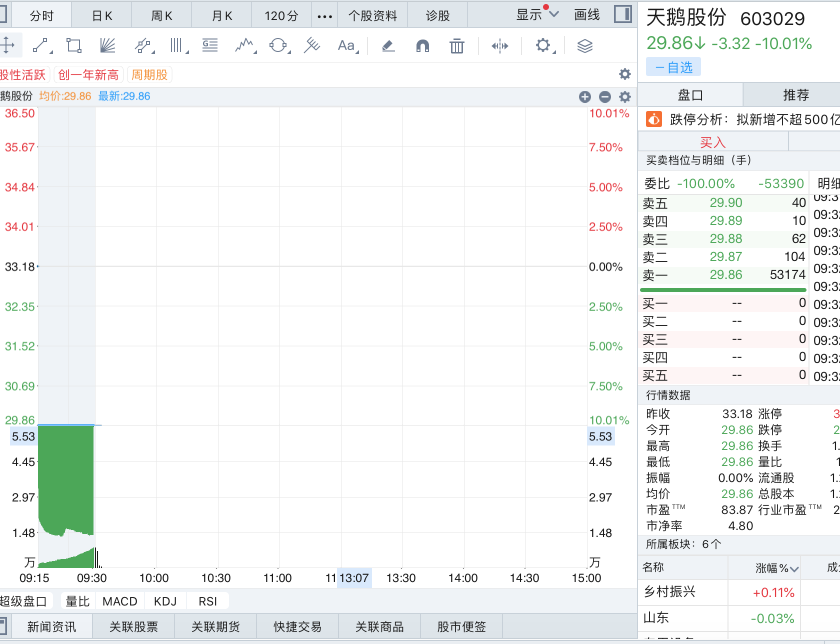The height and width of the screenshot is (644, 840).
Task: Open the 跌停分析 news headline
Action: (754, 119)
